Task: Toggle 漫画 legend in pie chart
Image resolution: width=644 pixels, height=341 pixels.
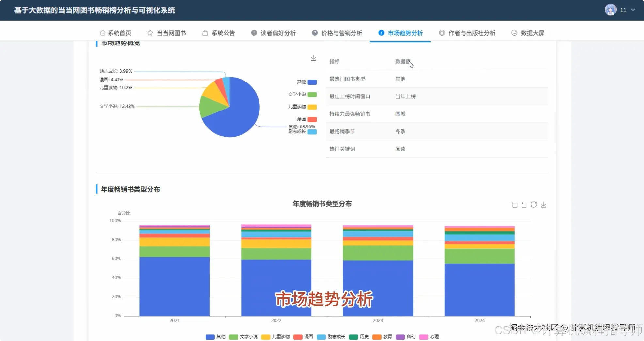Action: tap(307, 119)
